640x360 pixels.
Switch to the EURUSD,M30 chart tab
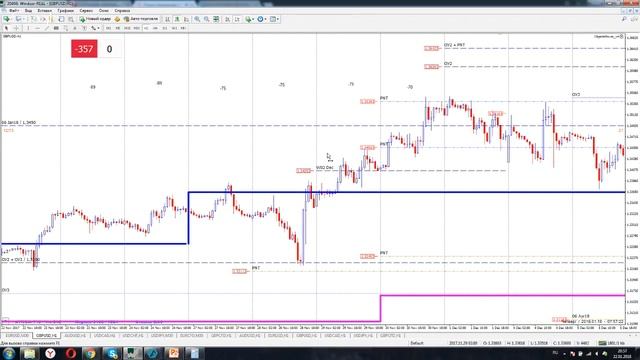click(17, 336)
